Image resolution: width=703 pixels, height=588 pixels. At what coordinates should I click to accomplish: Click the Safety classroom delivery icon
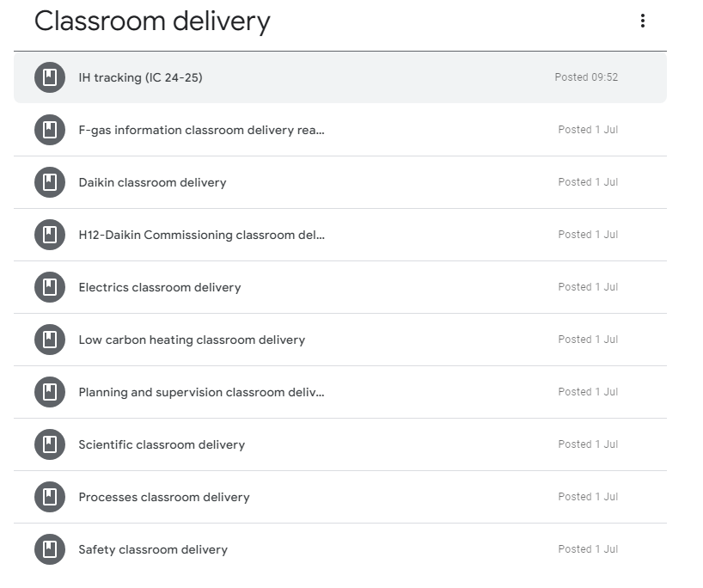[x=50, y=549]
